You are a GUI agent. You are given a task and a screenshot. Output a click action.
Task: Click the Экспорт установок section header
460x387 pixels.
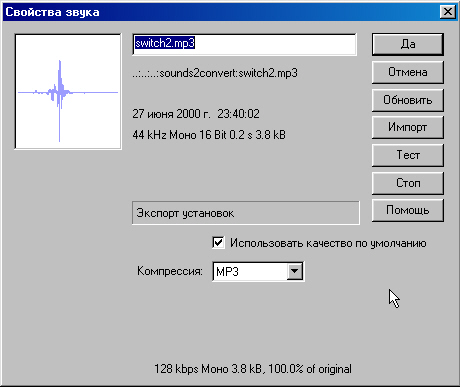point(185,213)
